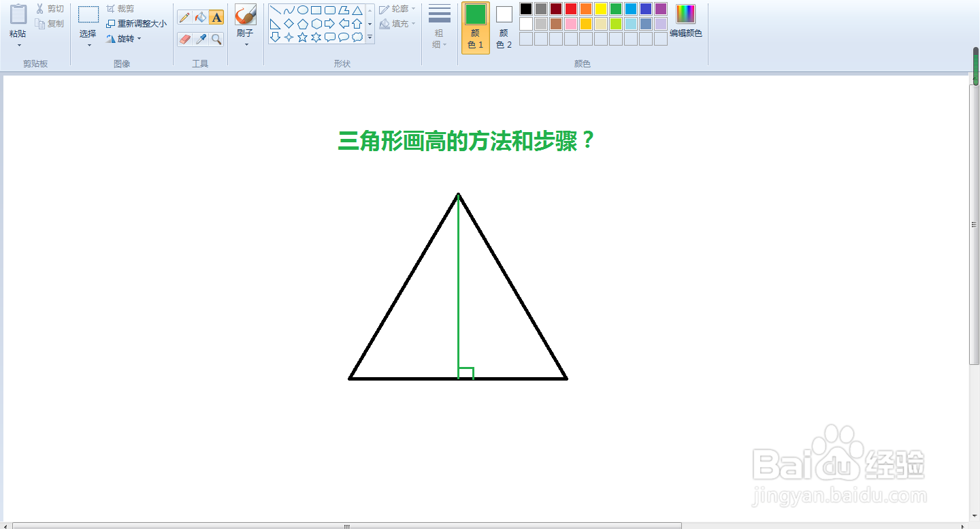Pick the Diamond shape
Viewport: 980px width, 529px height.
click(x=289, y=24)
